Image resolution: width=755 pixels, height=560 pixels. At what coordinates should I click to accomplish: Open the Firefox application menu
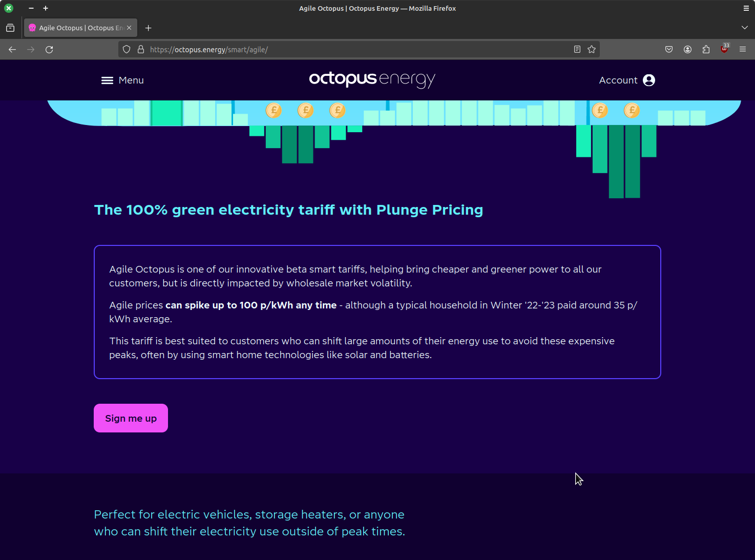pos(743,50)
